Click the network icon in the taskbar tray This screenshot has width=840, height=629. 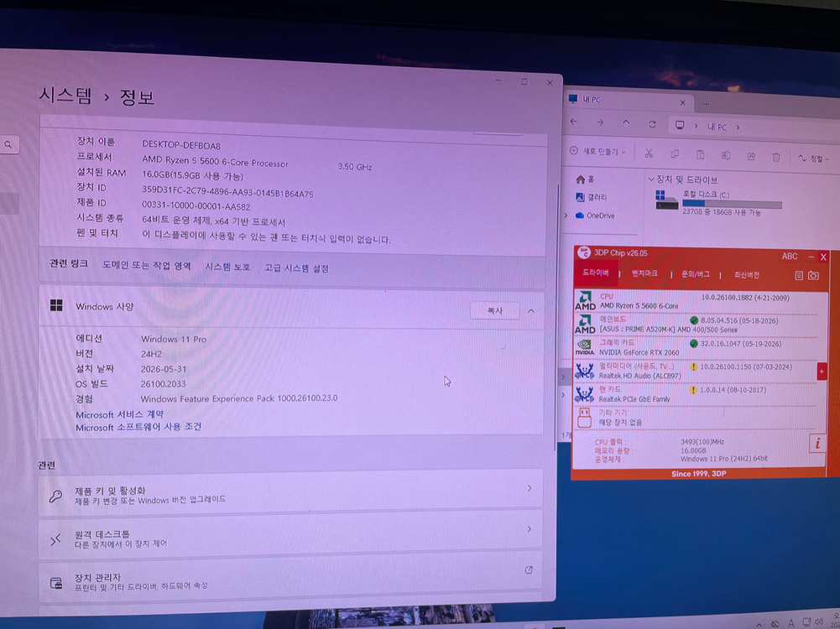(x=806, y=622)
